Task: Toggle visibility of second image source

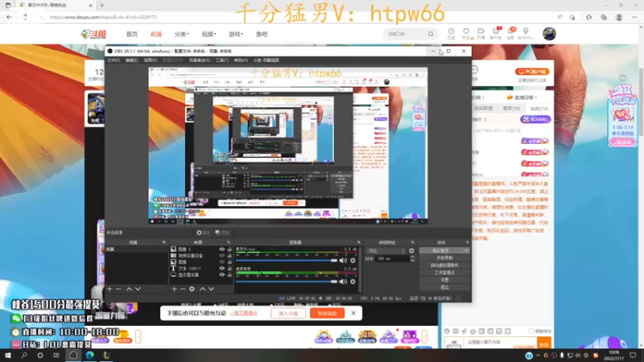Action: coord(222,262)
